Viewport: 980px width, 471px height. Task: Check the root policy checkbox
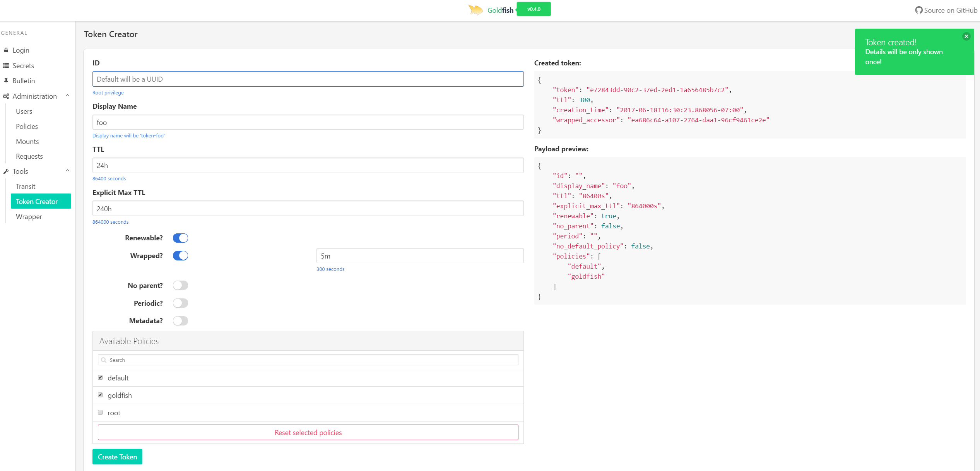100,412
